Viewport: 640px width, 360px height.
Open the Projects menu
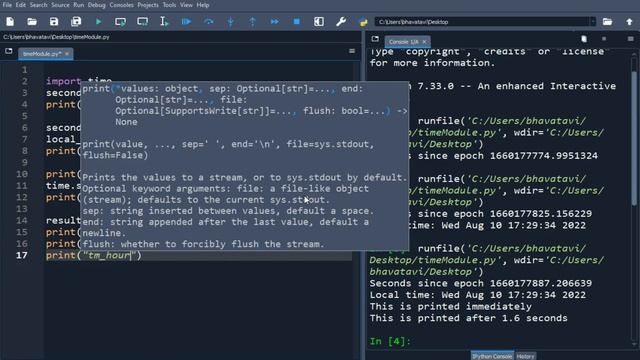[x=148, y=5]
